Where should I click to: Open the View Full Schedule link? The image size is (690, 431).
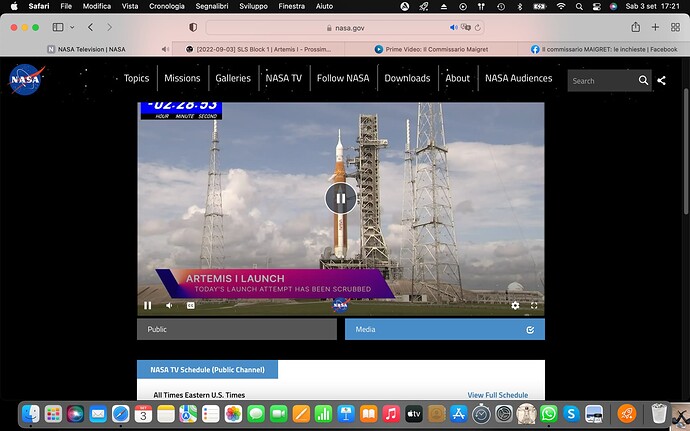tap(497, 395)
